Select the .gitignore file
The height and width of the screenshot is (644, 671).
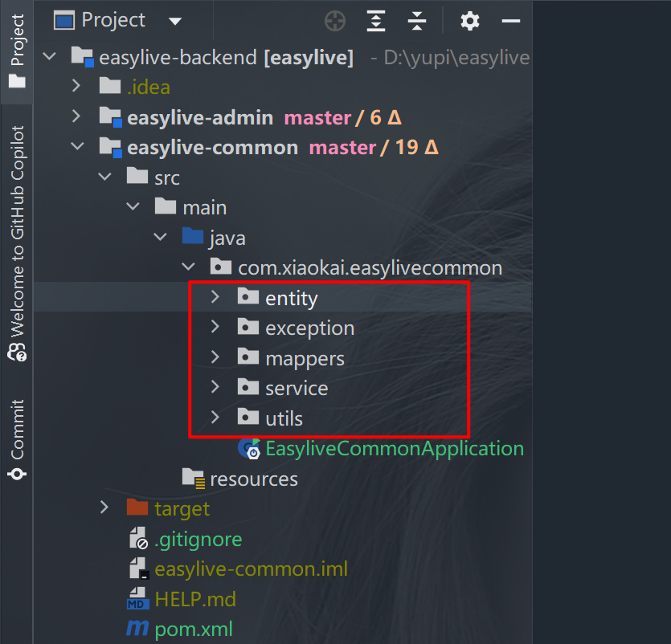click(x=198, y=539)
